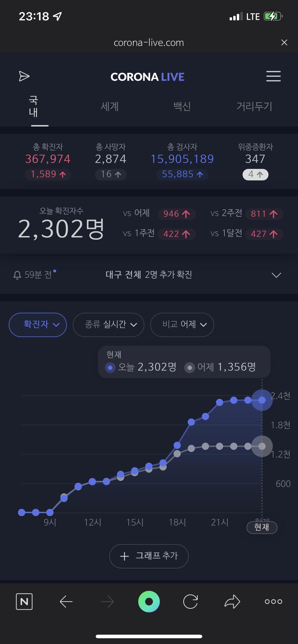
Task: Open the 비교 어제 dropdown
Action: [182, 325]
